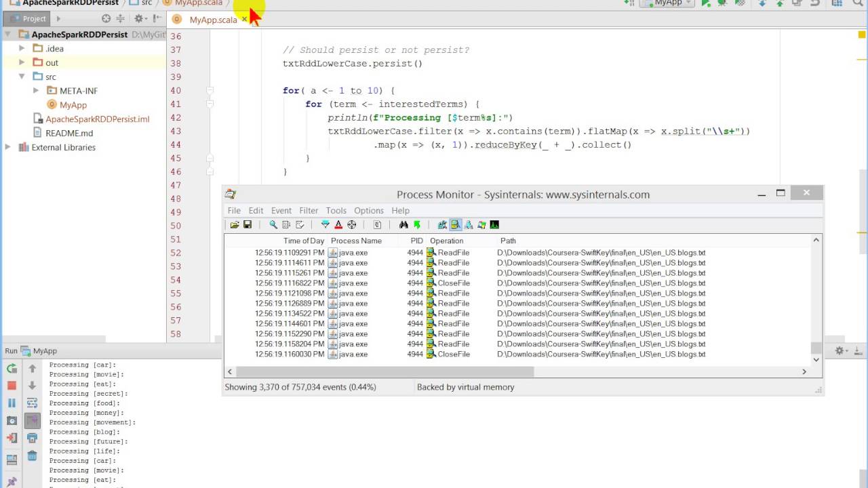Hide the Project tool window
The width and height of the screenshot is (868, 488).
[x=159, y=19]
